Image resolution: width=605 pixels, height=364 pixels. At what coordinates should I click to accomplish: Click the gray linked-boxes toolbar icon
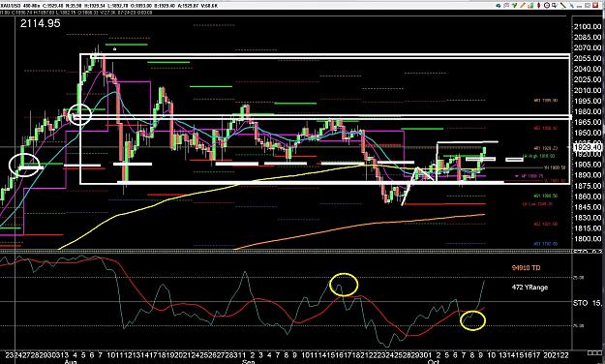588,6
